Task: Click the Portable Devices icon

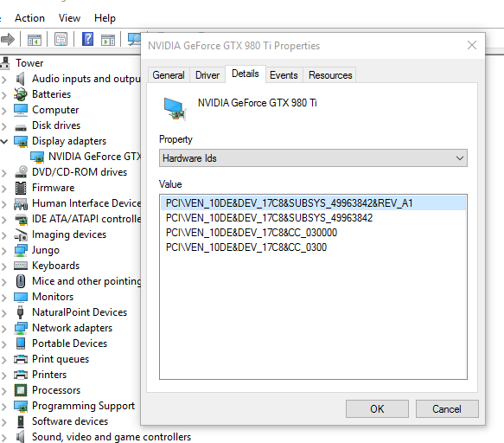Action: pos(21,343)
